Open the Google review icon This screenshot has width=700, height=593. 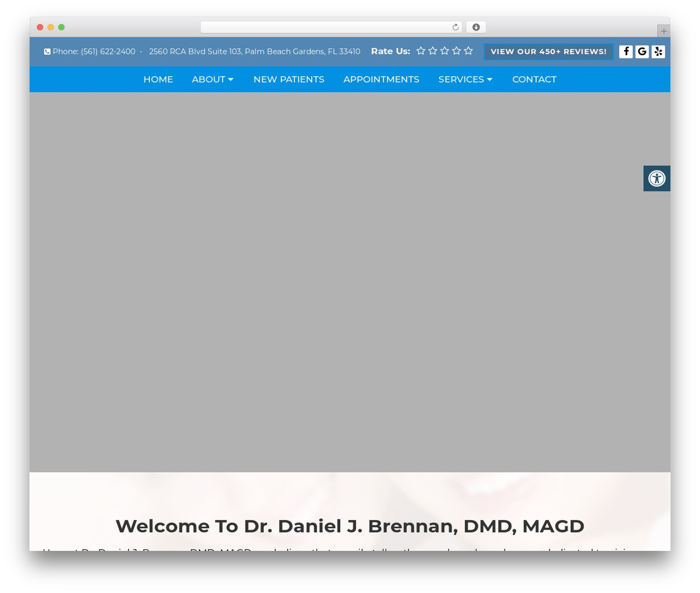(x=642, y=51)
